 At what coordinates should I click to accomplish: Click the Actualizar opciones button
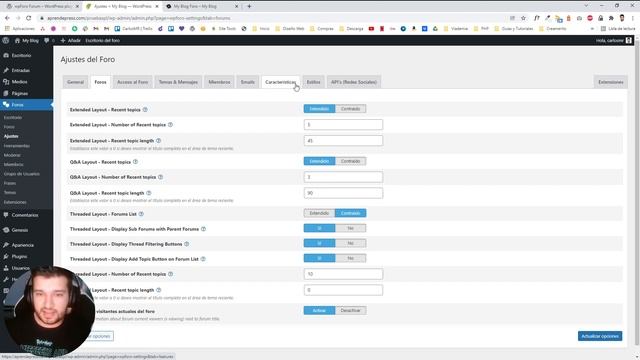pos(600,336)
